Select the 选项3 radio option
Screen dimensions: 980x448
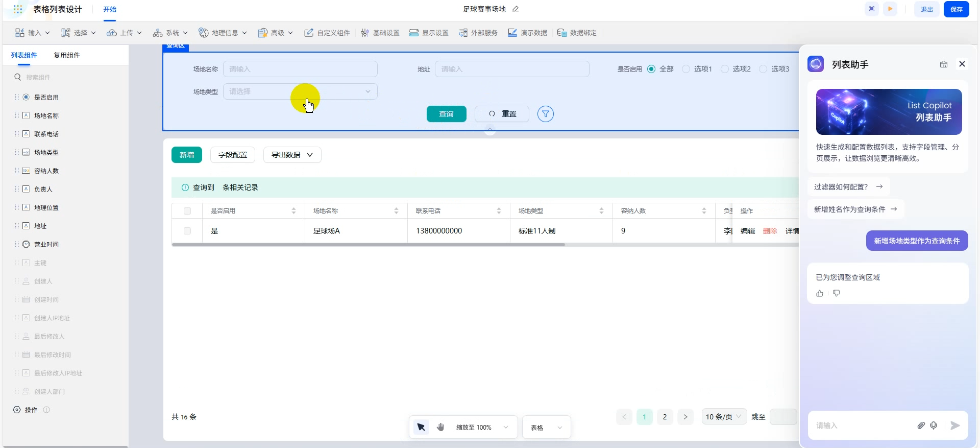coord(763,69)
